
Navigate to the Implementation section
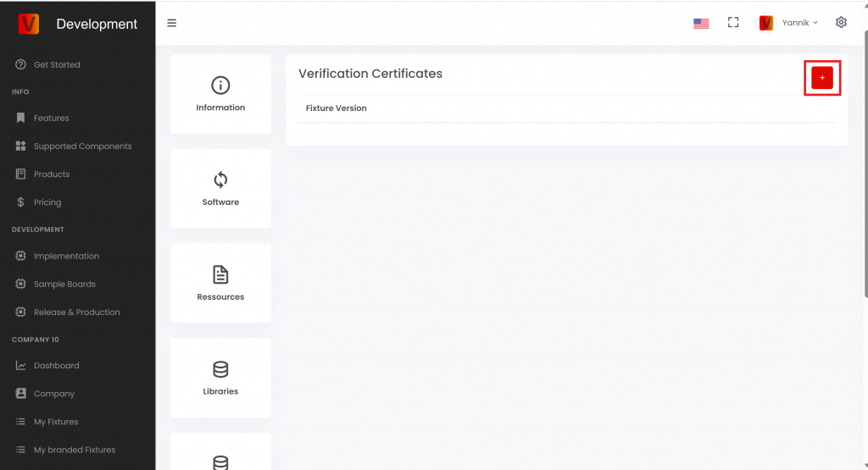[66, 256]
